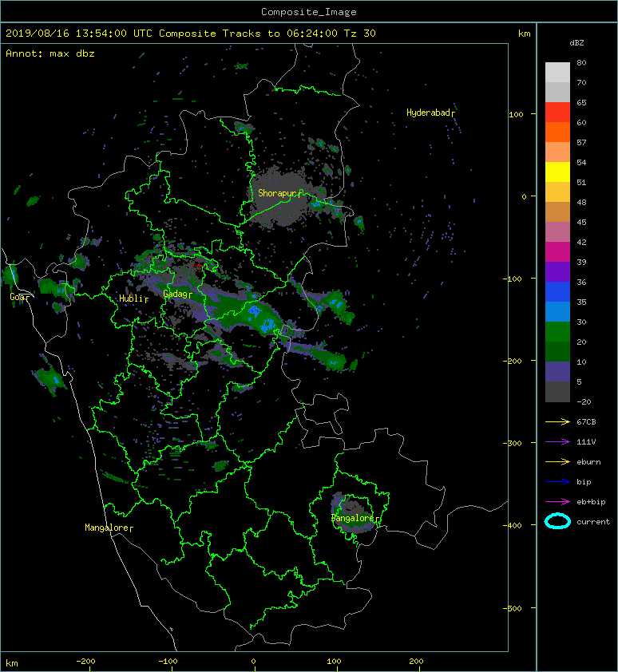Viewport: 618px width, 672px height.
Task: Click the Gadag city label
Action: pos(175,294)
